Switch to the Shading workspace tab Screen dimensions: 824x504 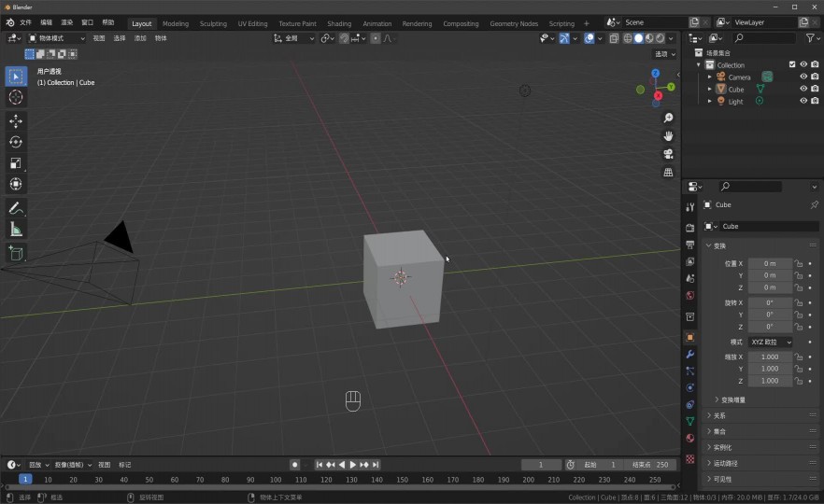[x=339, y=23]
